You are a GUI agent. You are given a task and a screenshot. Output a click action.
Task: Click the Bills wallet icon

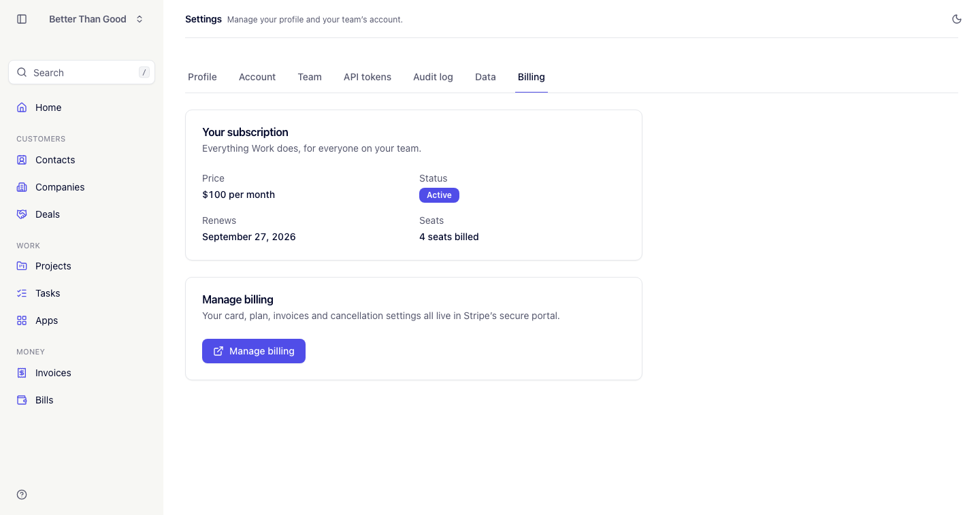click(22, 400)
